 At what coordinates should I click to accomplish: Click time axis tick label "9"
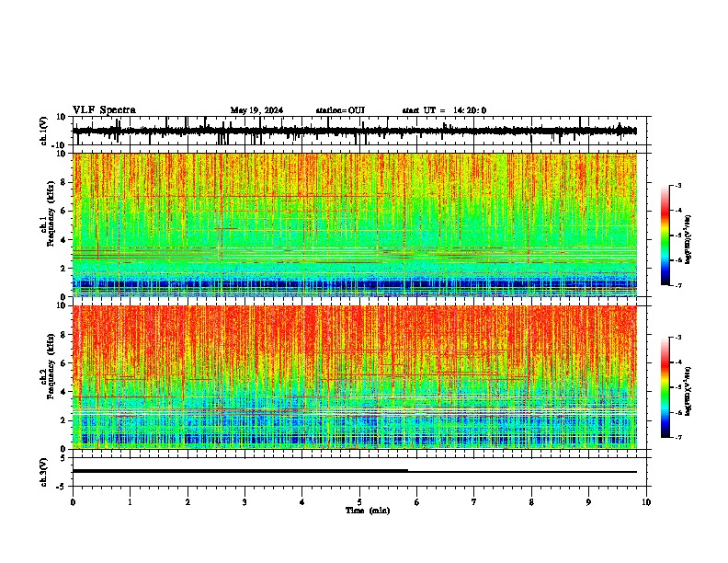coord(588,502)
